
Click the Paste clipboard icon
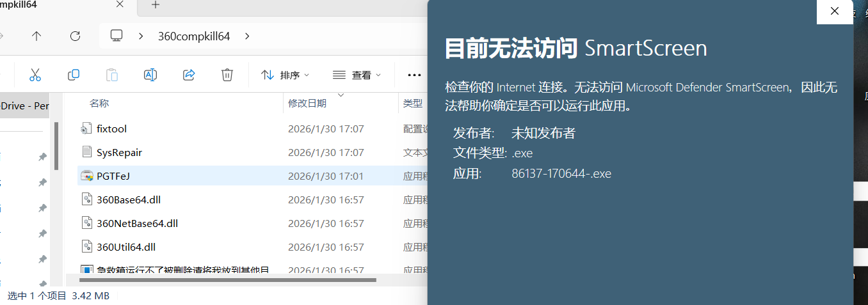tap(112, 75)
